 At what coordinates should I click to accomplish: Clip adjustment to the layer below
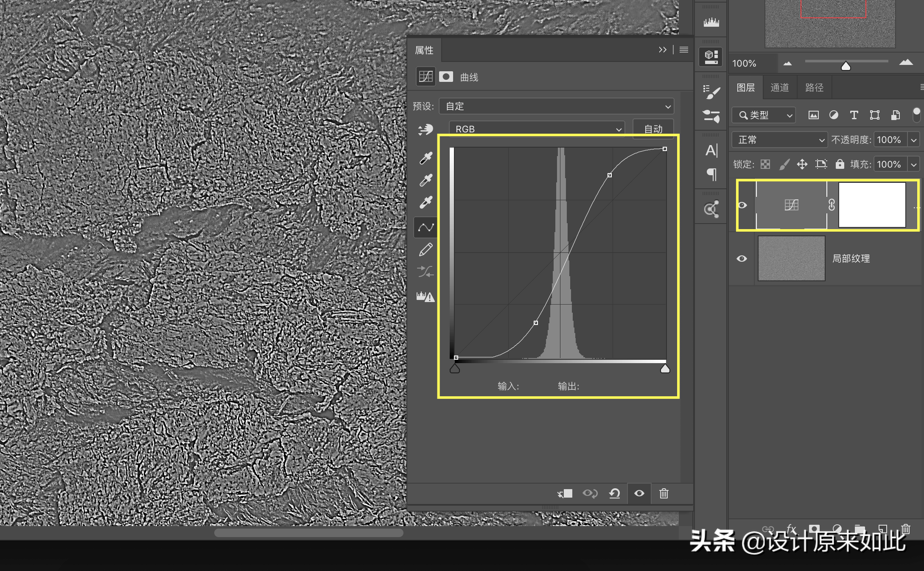pyautogui.click(x=565, y=493)
